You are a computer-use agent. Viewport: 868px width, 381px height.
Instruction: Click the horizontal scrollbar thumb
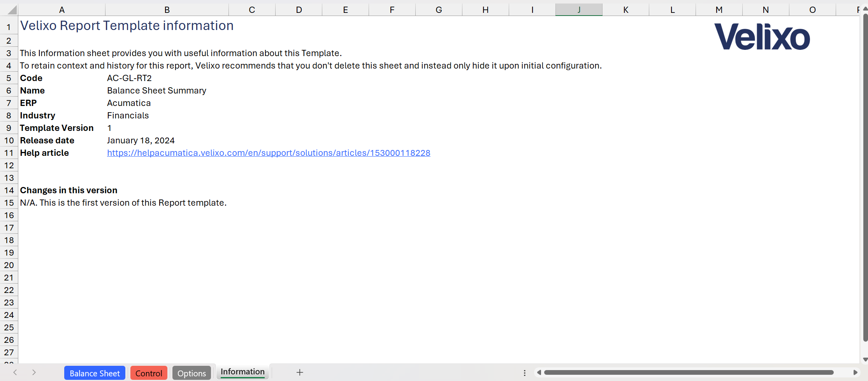(x=689, y=372)
